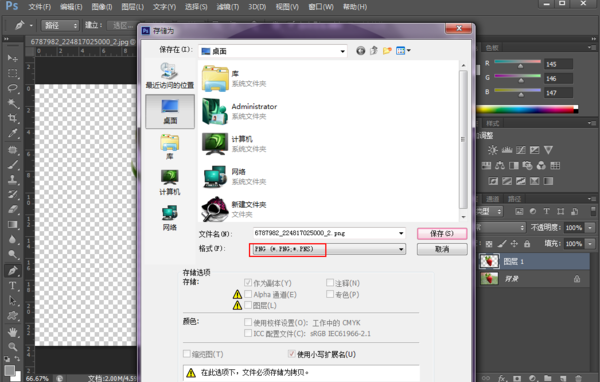Open the layer blend mode dropdown

502,228
